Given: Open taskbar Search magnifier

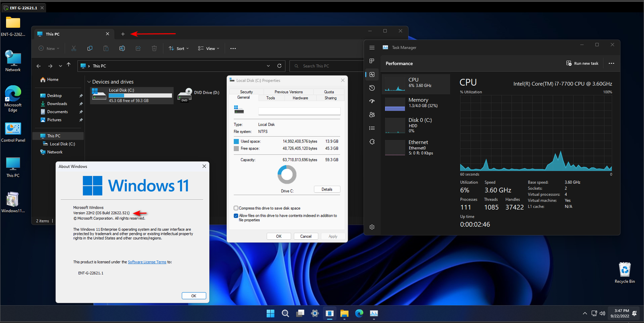Looking at the screenshot, I should pyautogui.click(x=285, y=313).
